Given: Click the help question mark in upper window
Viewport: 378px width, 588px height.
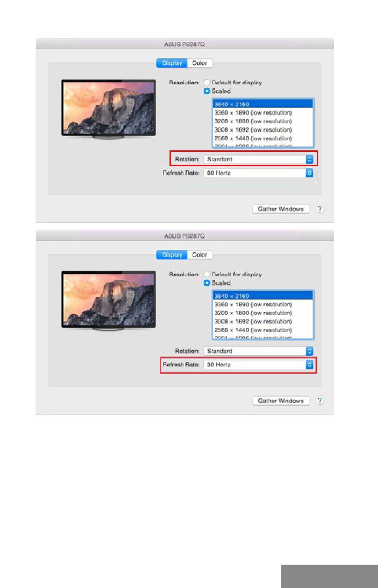Looking at the screenshot, I should (x=320, y=209).
